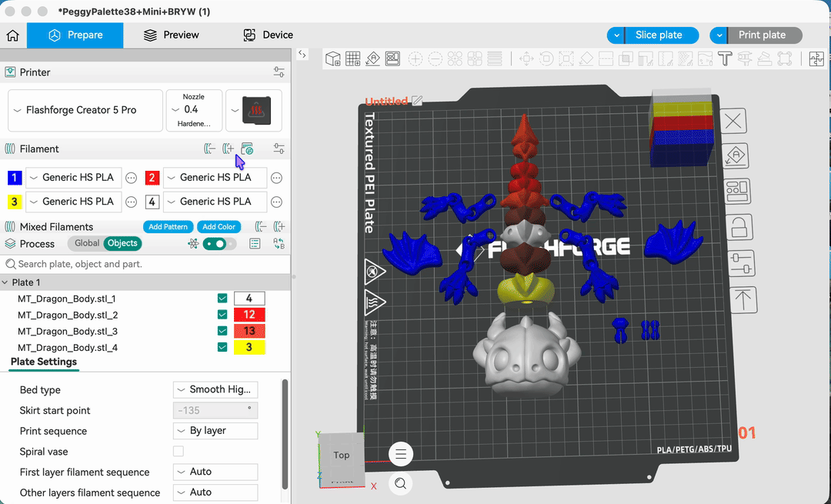Open the bed plate type dropdown
The image size is (831, 504).
pyautogui.click(x=254, y=110)
